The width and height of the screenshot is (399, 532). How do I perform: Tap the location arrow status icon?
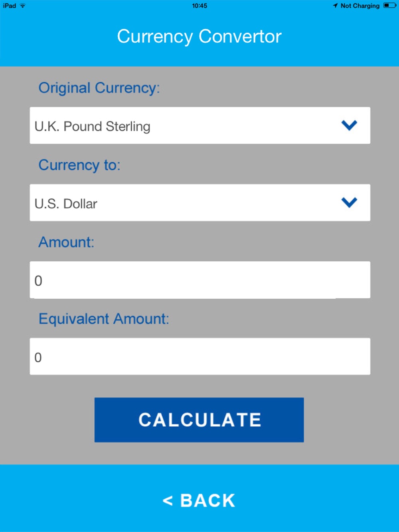[x=335, y=6]
